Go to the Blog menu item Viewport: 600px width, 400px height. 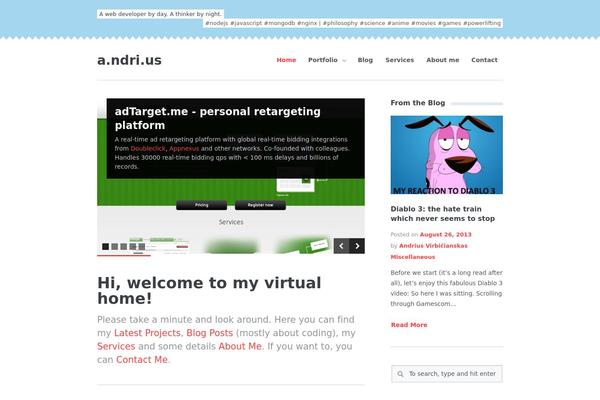pyautogui.click(x=365, y=60)
